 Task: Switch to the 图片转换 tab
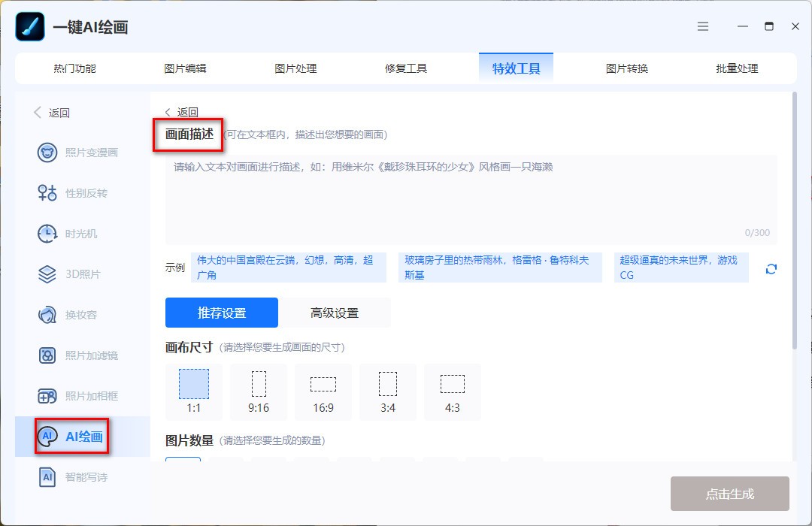point(626,68)
